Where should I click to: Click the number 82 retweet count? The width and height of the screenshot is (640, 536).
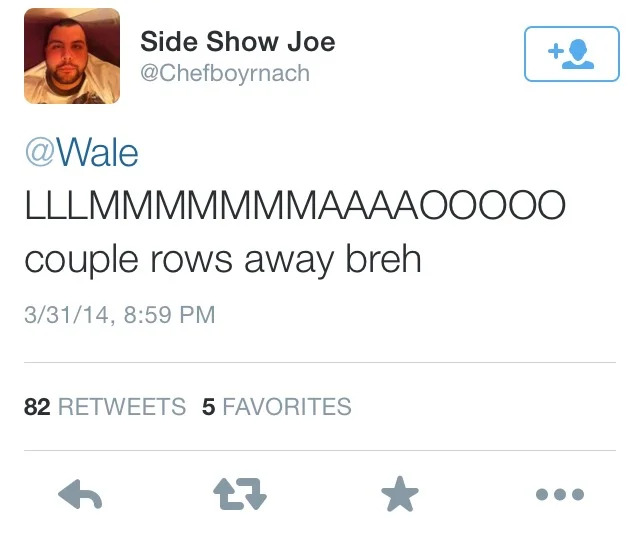click(x=37, y=407)
